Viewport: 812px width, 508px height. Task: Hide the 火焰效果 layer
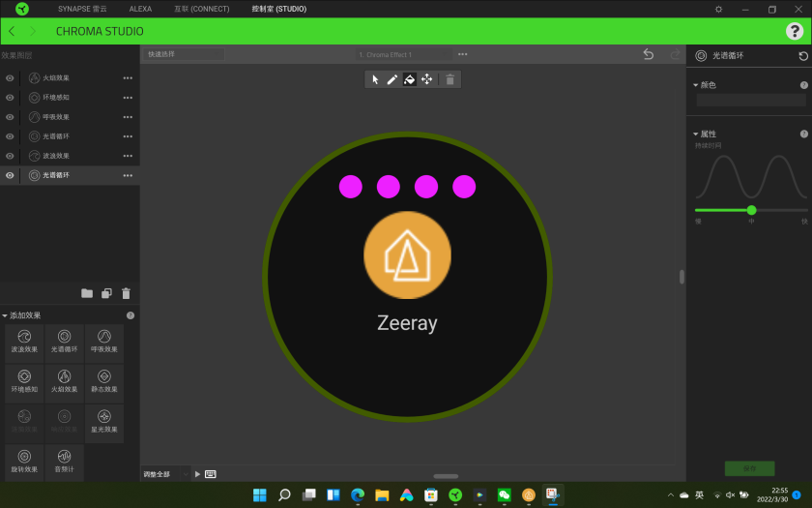[x=10, y=77]
